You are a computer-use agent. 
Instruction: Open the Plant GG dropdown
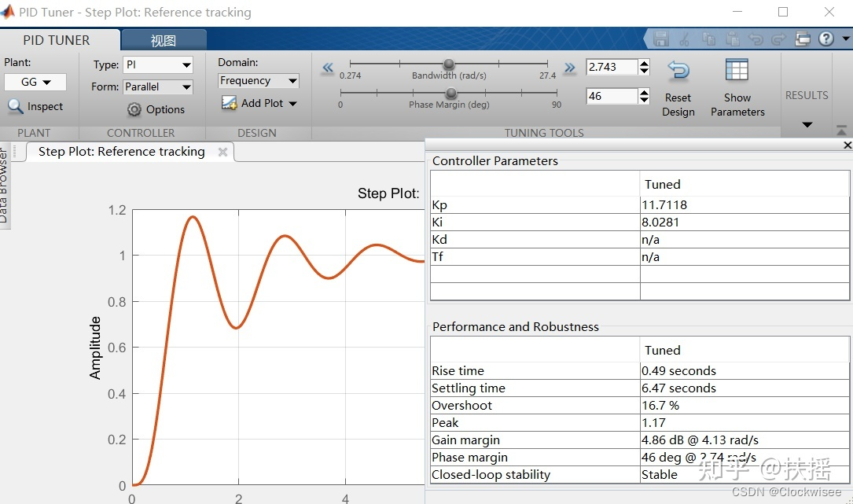[35, 83]
